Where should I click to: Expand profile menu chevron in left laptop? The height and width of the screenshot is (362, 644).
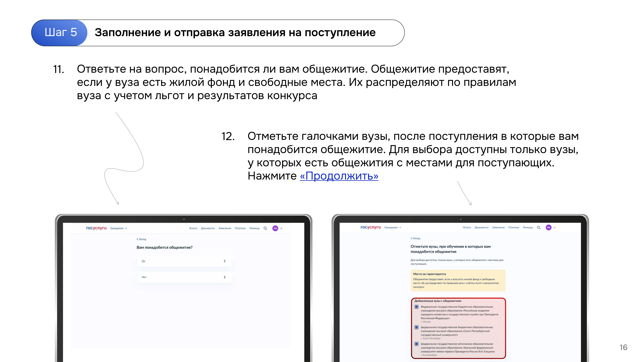coord(281,228)
